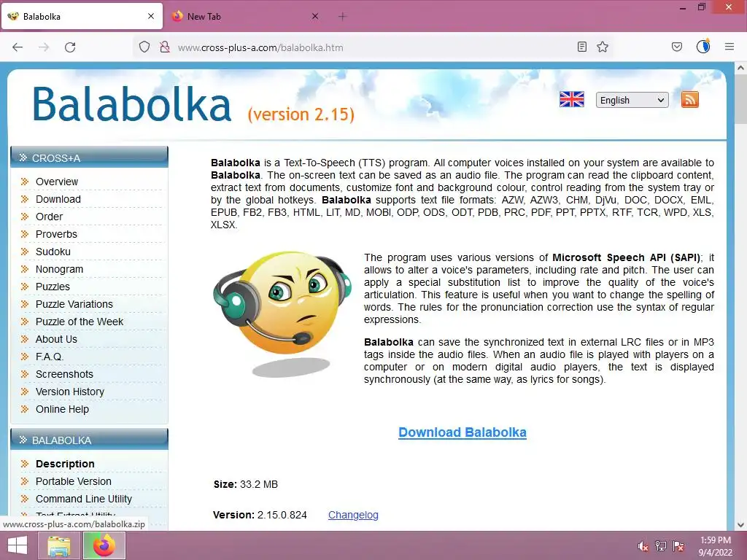Image resolution: width=747 pixels, height=560 pixels.
Task: Click the address bar URL field
Action: pos(371,47)
